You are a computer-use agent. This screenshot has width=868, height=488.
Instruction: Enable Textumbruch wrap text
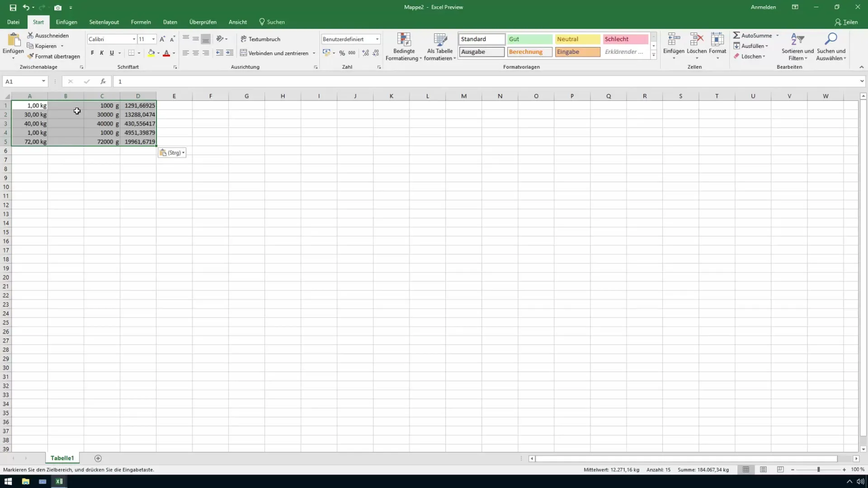(260, 39)
